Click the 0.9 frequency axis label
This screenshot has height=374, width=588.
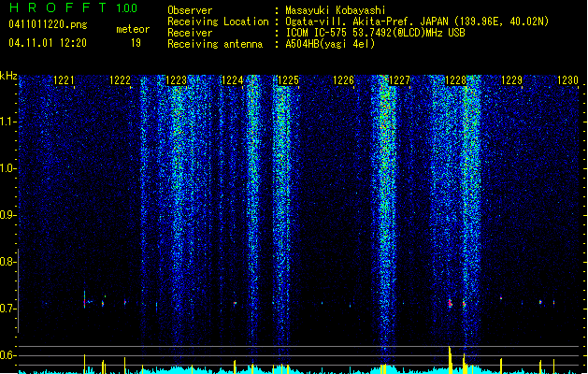coord(7,215)
